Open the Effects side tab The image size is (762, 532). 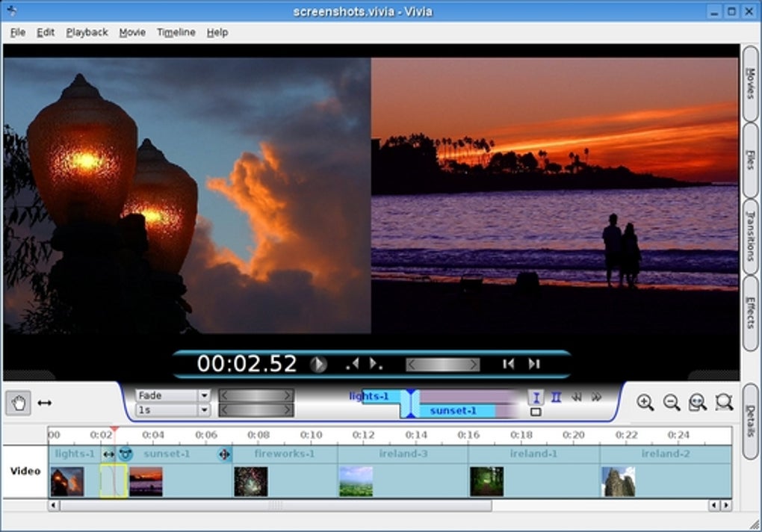click(750, 312)
